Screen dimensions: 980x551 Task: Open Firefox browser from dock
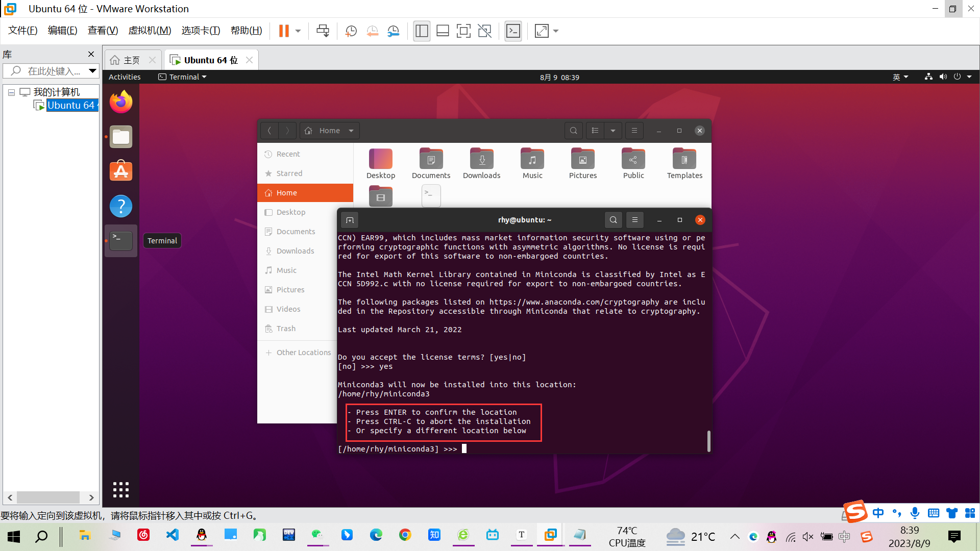[x=120, y=102]
